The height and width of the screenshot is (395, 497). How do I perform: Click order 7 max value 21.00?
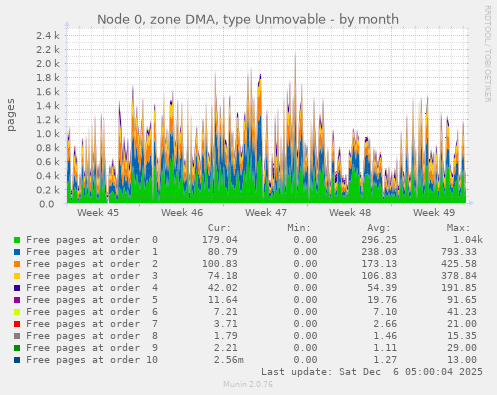(462, 324)
